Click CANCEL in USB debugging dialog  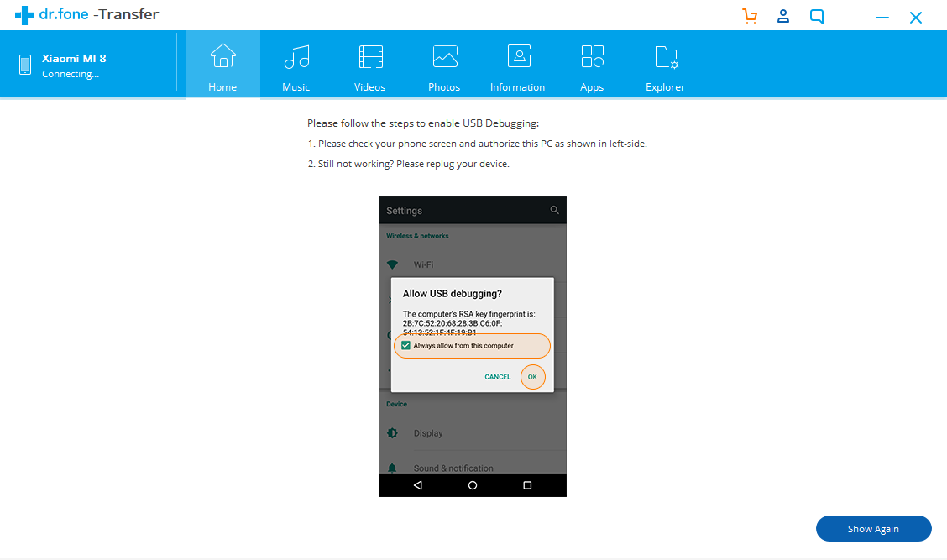[498, 377]
